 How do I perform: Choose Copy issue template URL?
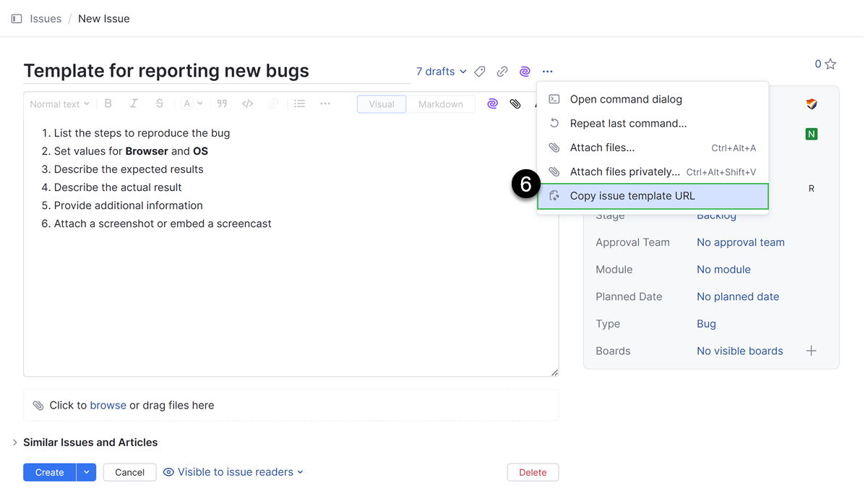click(x=632, y=196)
